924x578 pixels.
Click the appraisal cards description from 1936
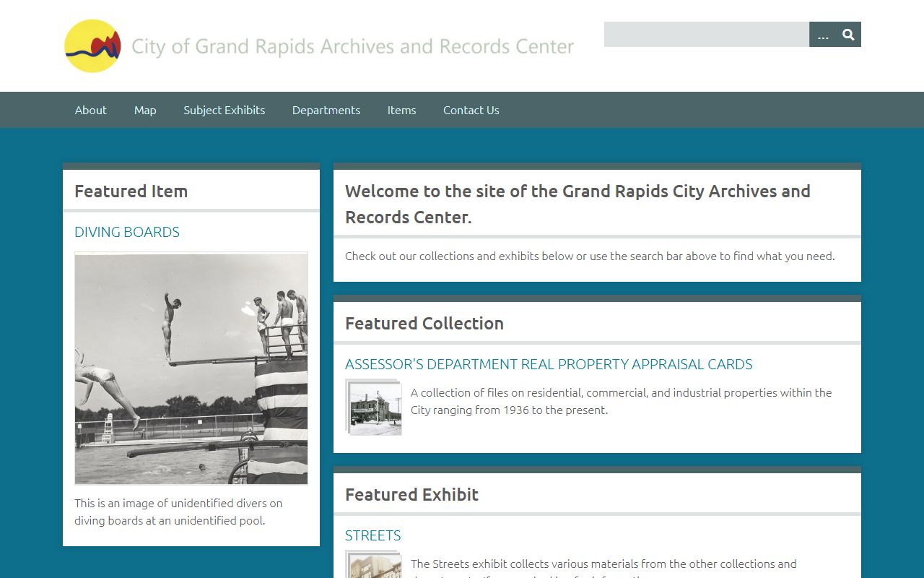(x=622, y=401)
